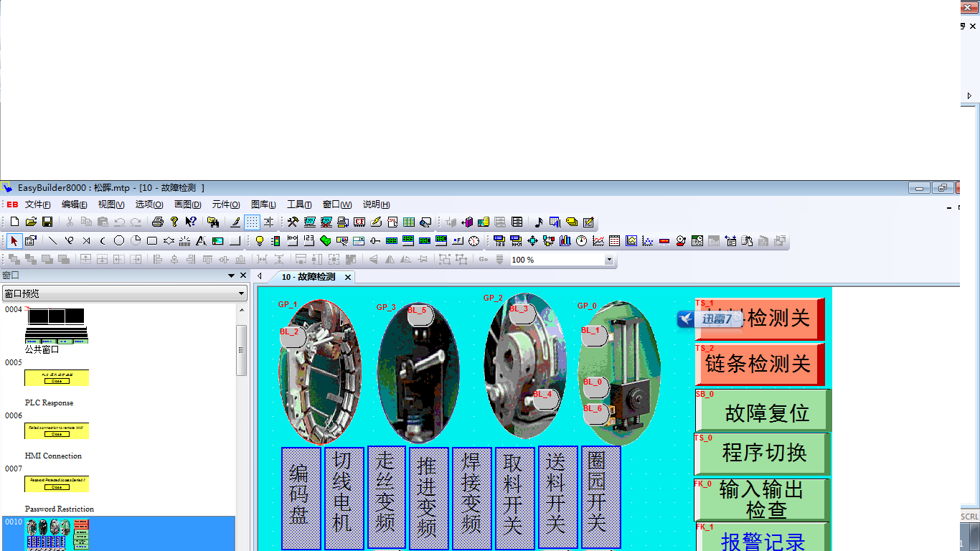
Task: Select window 0005 PLC Response thumbnail
Action: (x=57, y=378)
